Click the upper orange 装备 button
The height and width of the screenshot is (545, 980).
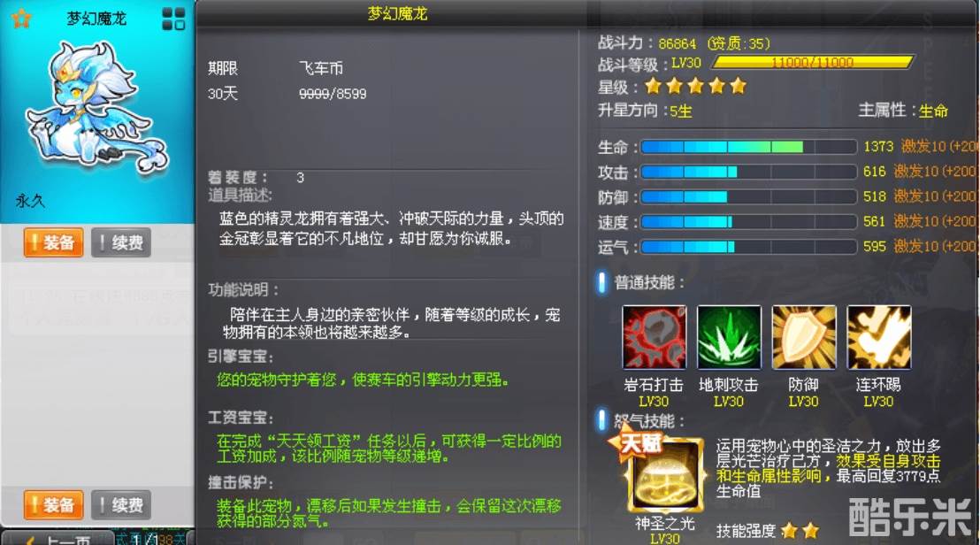[x=54, y=242]
